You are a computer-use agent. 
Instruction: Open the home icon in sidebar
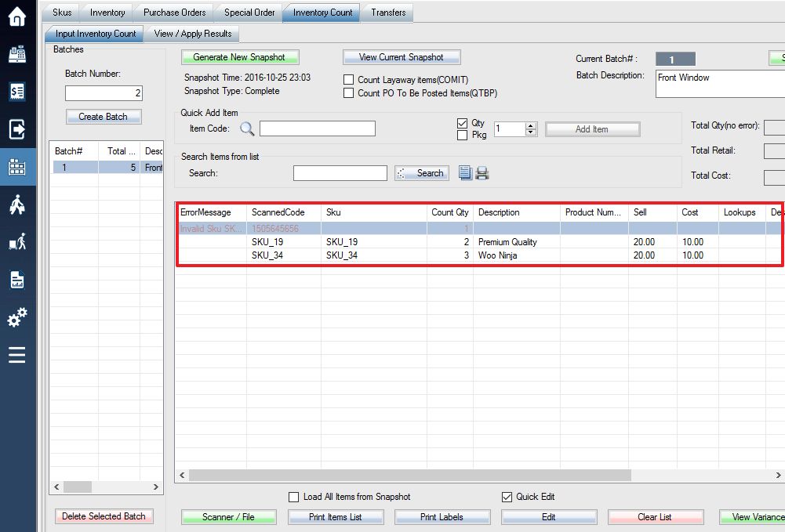17,16
